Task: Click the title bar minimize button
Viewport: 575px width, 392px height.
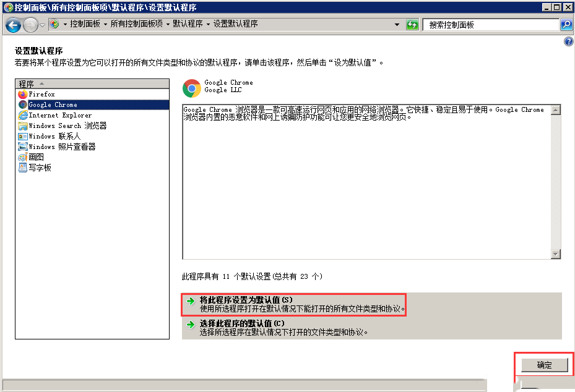Action: pyautogui.click(x=547, y=7)
